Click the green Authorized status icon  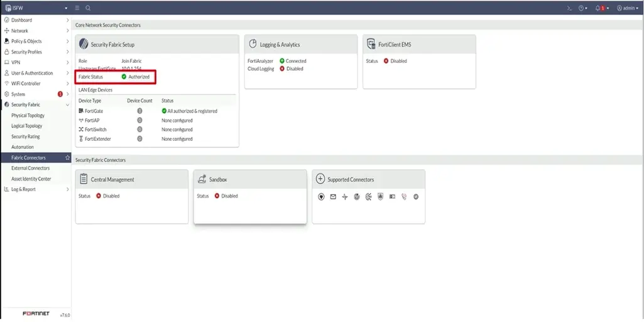(x=124, y=77)
